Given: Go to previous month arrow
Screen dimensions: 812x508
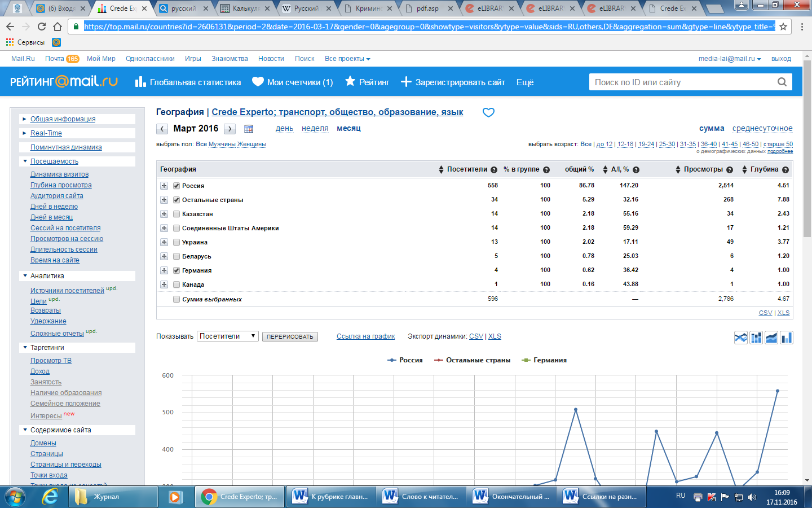Looking at the screenshot, I should coord(162,129).
